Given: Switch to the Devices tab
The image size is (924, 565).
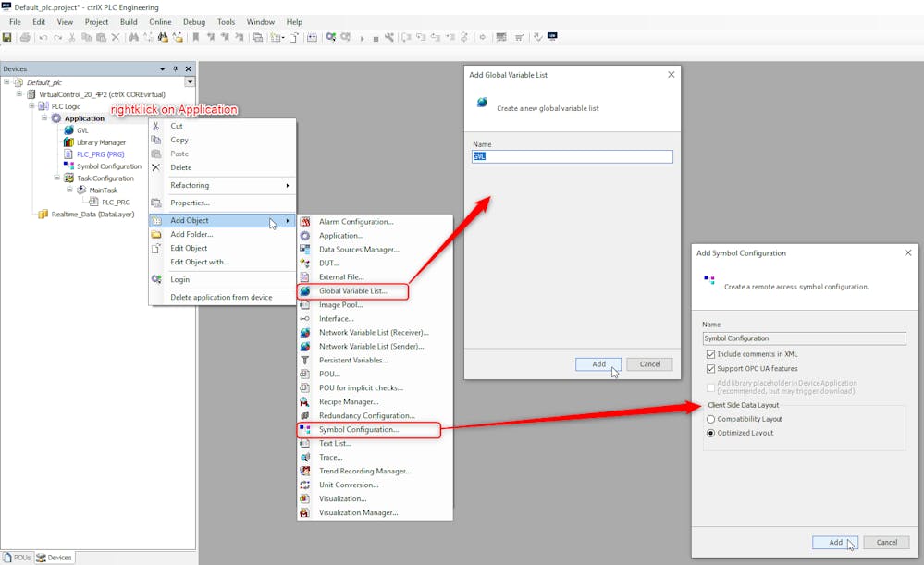Looking at the screenshot, I should click(55, 558).
